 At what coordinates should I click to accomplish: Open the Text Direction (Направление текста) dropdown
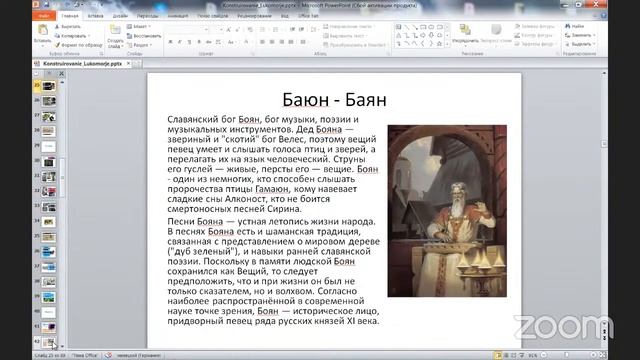click(x=349, y=27)
